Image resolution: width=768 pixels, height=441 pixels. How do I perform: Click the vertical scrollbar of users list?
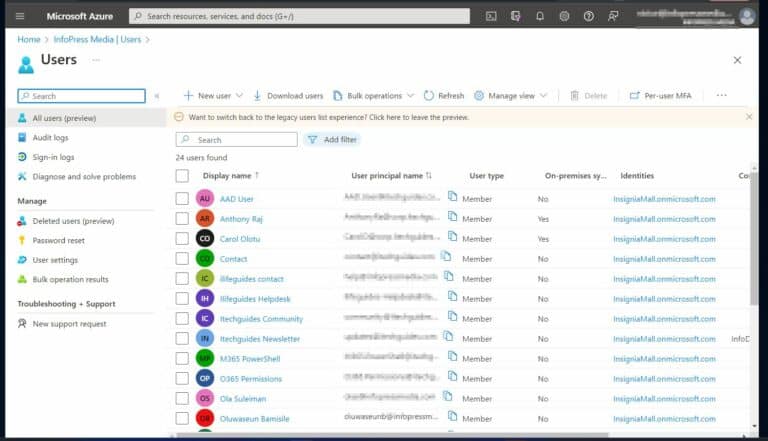click(754, 238)
